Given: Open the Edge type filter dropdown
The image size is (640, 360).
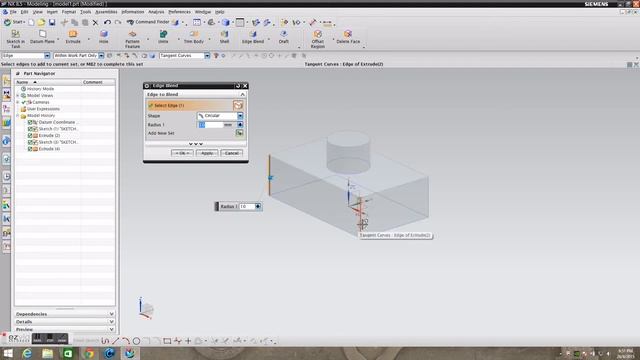Looking at the screenshot, I should pyautogui.click(x=47, y=56).
